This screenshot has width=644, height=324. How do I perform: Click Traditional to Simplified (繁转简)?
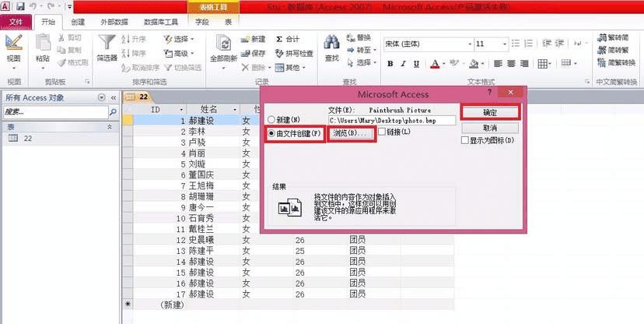613,37
